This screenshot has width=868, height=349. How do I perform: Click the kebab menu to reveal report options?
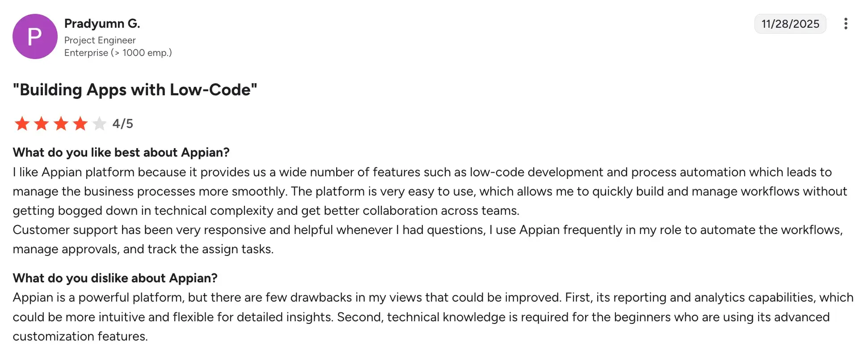coord(846,24)
